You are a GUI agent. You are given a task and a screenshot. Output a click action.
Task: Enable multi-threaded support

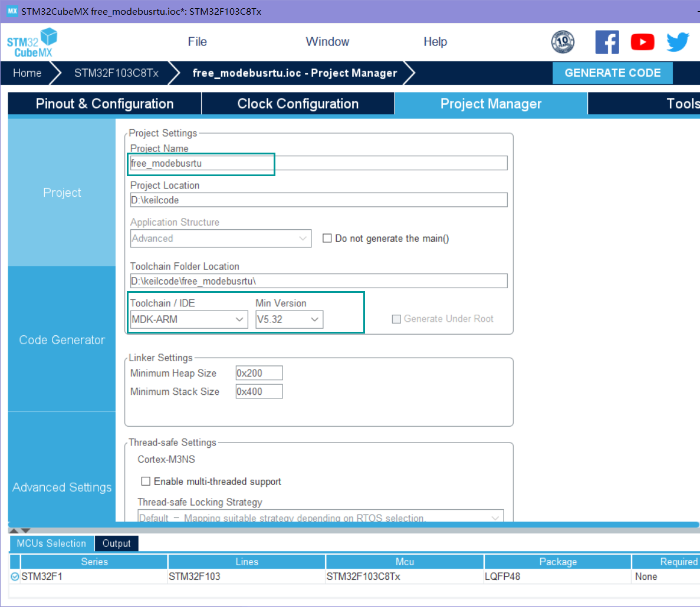pyautogui.click(x=146, y=481)
